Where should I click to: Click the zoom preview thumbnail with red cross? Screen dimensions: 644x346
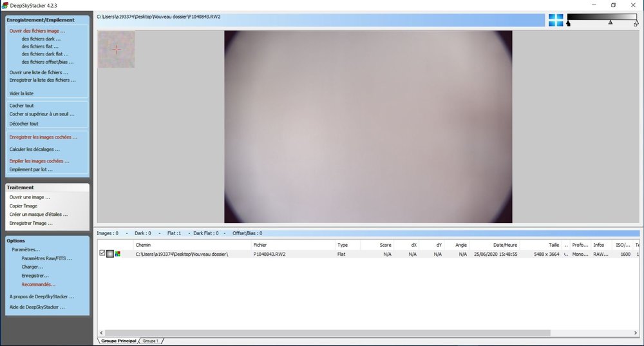(116, 50)
